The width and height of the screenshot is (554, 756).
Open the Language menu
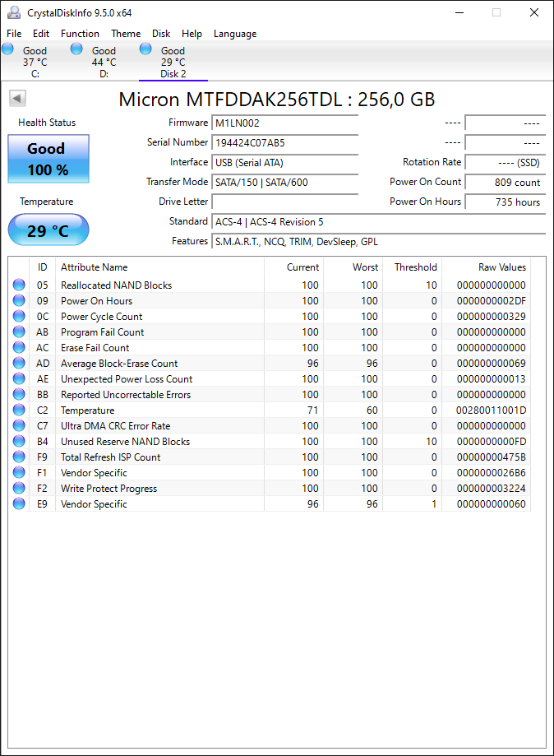point(235,33)
